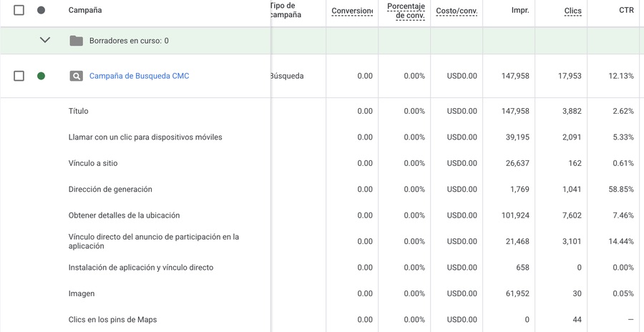Select the Título row label
The image size is (644, 332).
79,111
